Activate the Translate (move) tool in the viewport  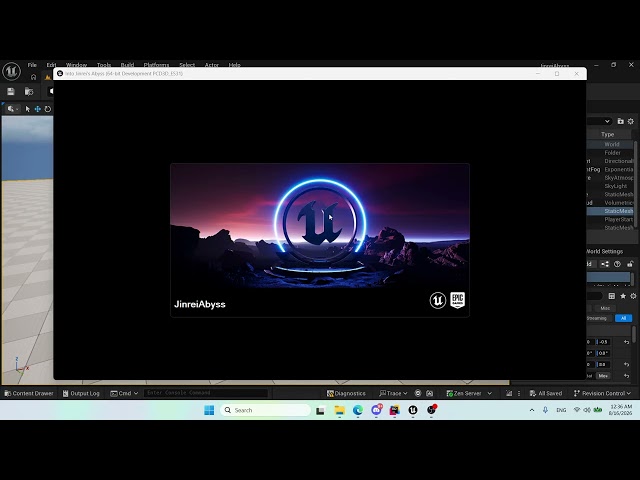point(38,109)
